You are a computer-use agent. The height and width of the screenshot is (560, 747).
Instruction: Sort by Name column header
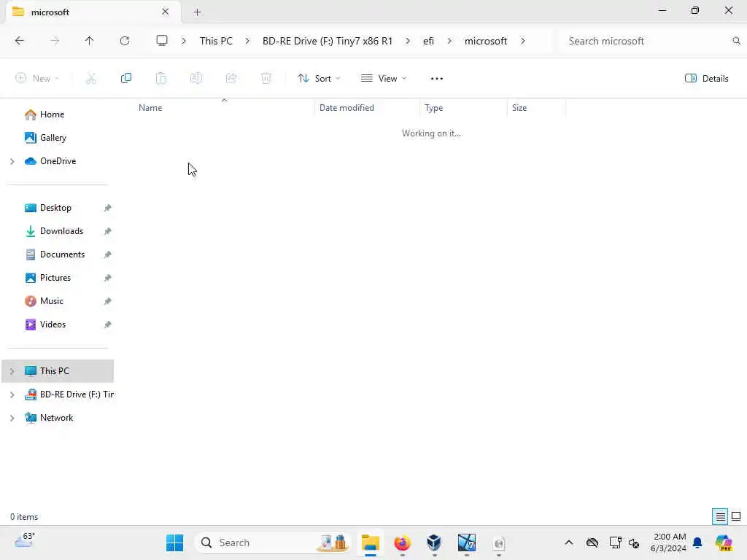[x=150, y=108]
